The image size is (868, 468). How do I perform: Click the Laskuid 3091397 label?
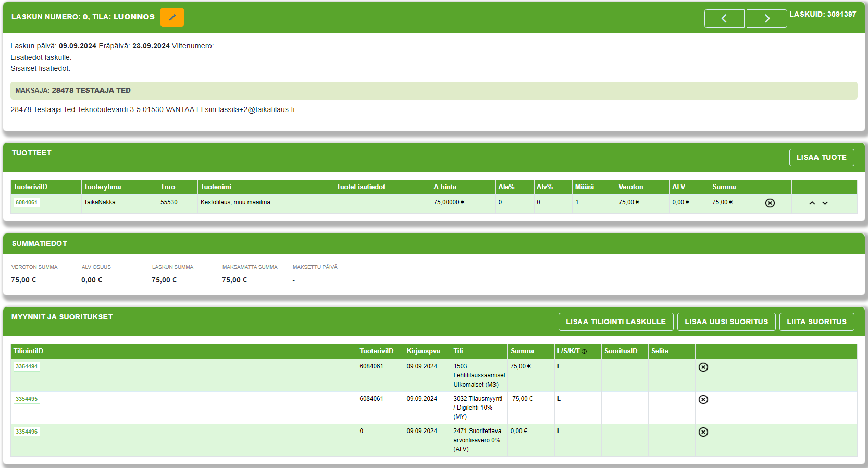823,15
